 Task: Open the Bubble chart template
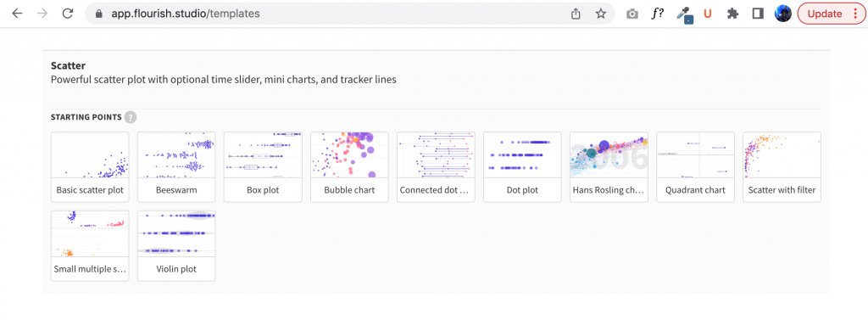[x=349, y=167]
